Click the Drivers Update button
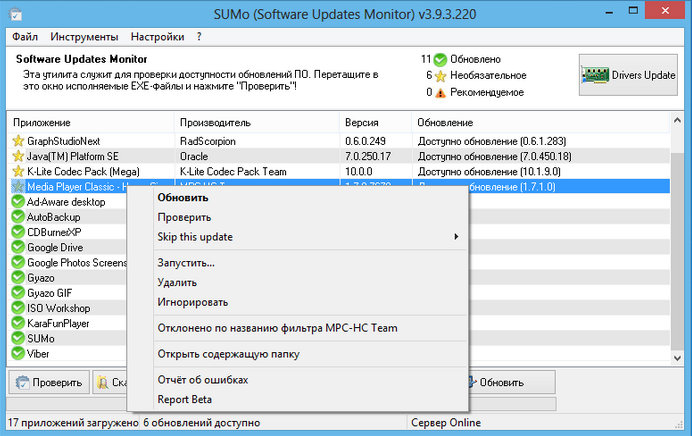 coord(628,75)
